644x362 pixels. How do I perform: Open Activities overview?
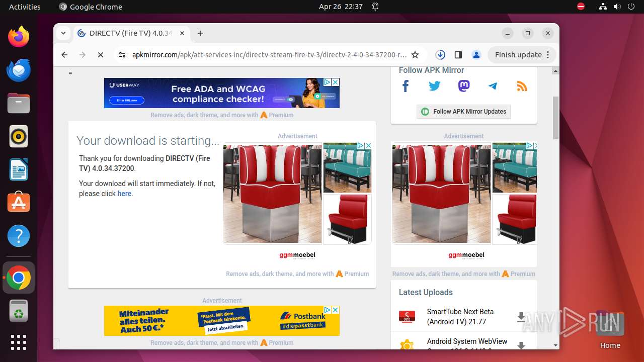point(25,7)
